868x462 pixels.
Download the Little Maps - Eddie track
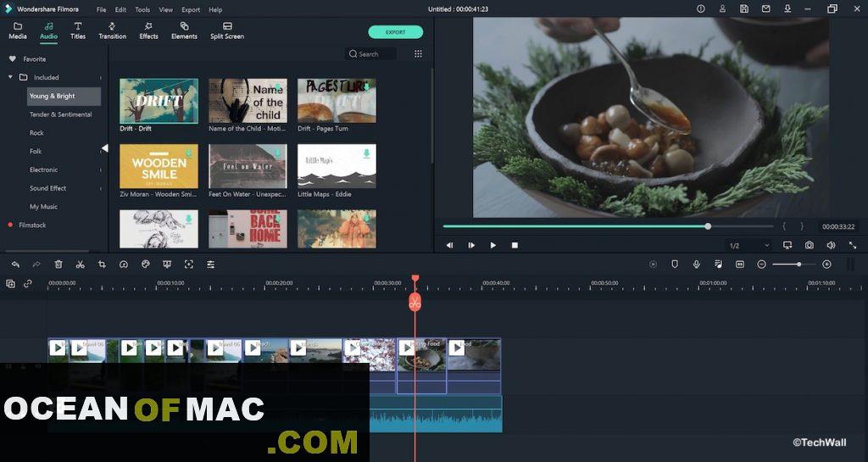pyautogui.click(x=366, y=153)
